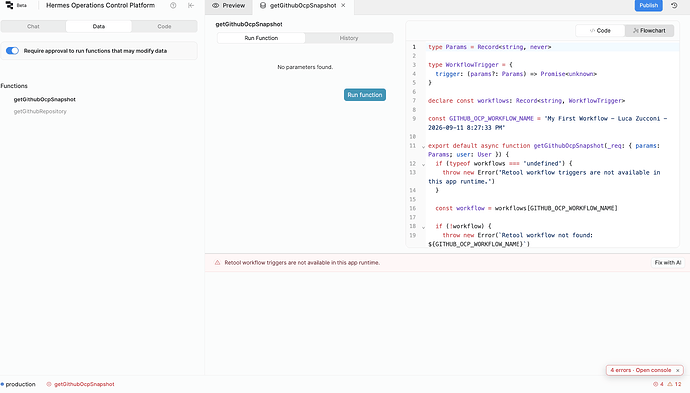Switch to the Chat tab
The height and width of the screenshot is (393, 690).
(x=33, y=26)
